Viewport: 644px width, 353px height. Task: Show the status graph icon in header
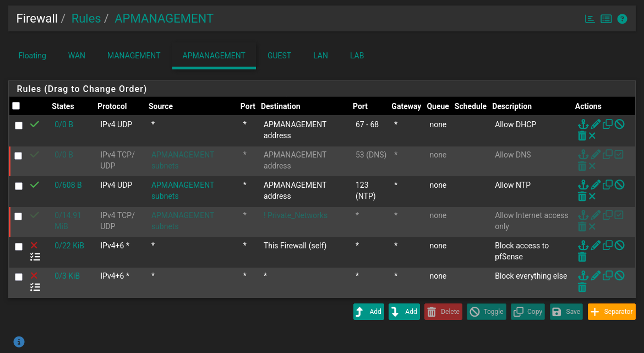point(590,19)
